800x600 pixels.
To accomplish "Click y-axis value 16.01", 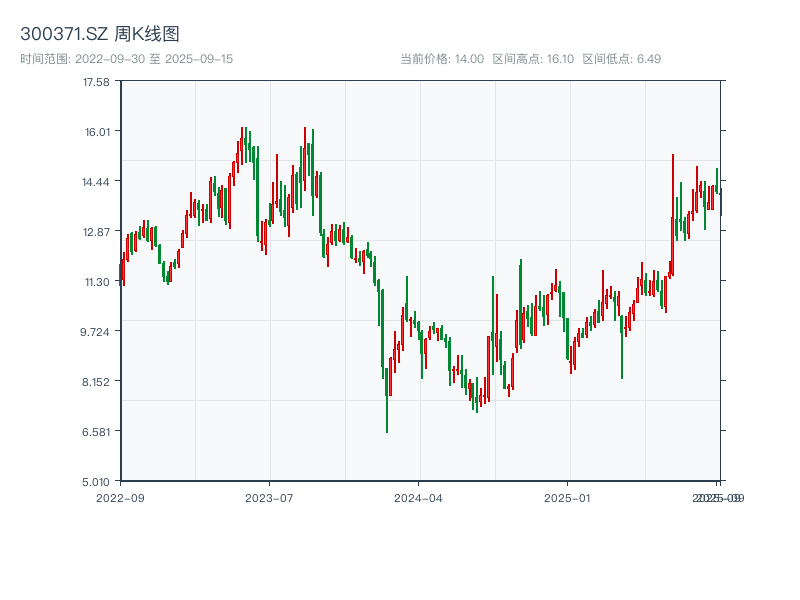I will point(97,132).
